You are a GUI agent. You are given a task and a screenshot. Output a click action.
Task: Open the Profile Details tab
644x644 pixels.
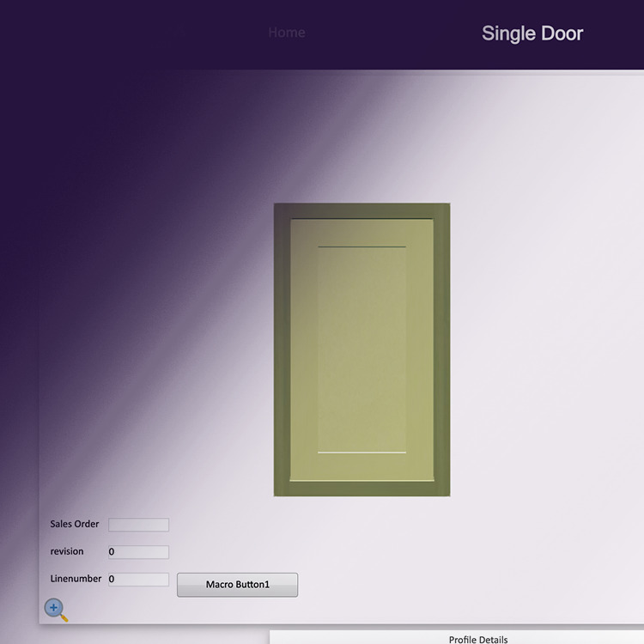coord(478,639)
